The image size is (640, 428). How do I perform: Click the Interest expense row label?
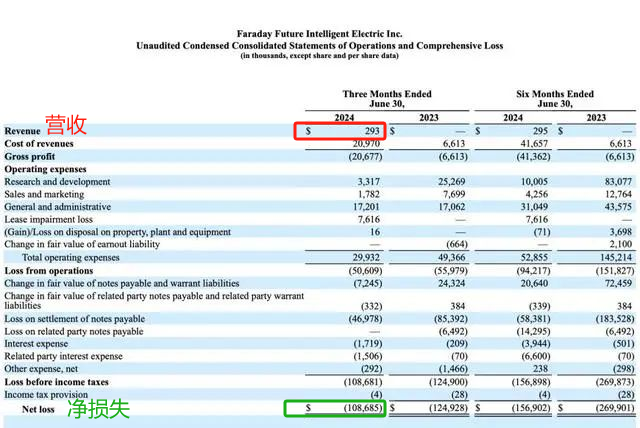pyautogui.click(x=36, y=343)
